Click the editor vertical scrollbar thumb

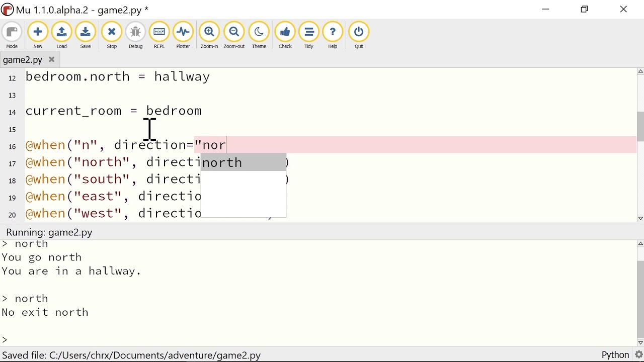coord(640,127)
